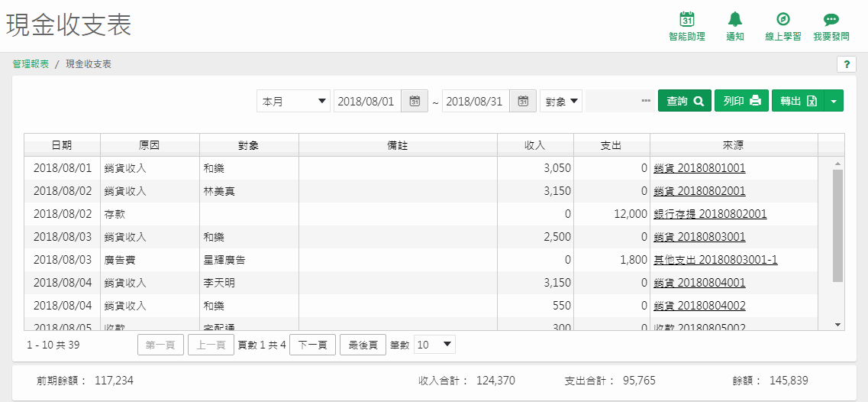Open source link 銷貨 20180803001
This screenshot has height=402, width=868.
click(699, 237)
